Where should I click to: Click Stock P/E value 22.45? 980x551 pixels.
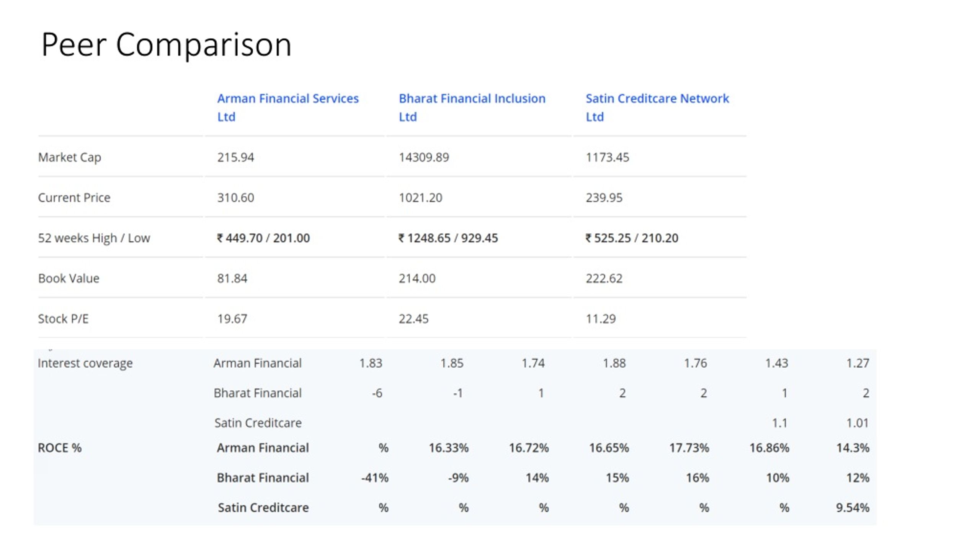pyautogui.click(x=413, y=319)
